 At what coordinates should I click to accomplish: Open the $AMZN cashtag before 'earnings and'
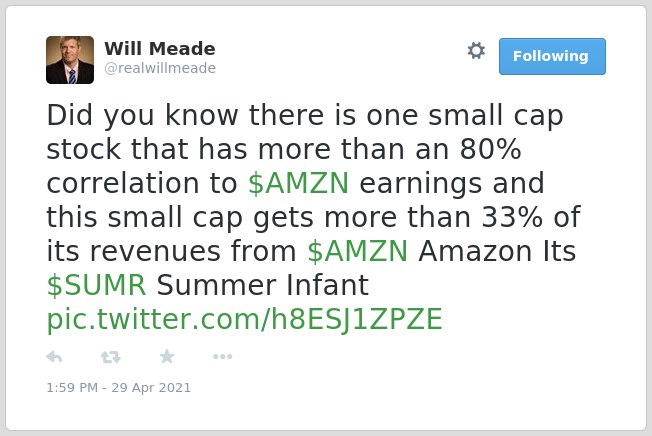click(x=299, y=183)
